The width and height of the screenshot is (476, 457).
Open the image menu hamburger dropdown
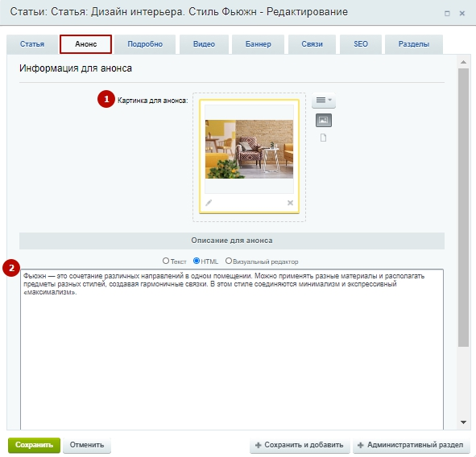tap(324, 100)
